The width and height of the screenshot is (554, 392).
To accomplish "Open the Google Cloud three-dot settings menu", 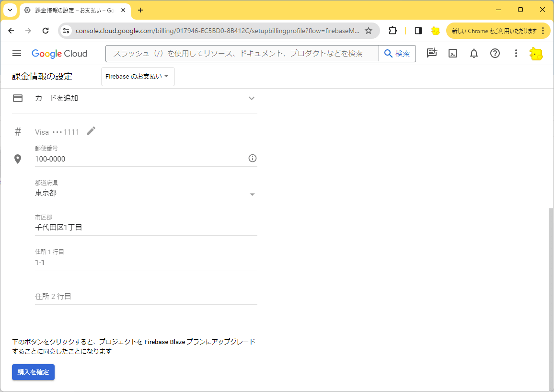I will point(516,53).
